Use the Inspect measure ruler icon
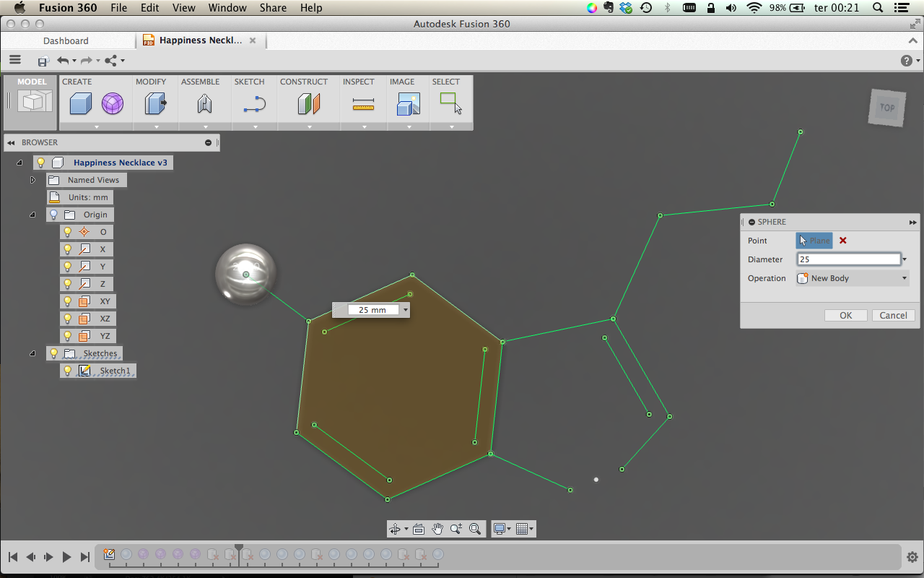Screen dimensions: 924x578 (x=363, y=105)
